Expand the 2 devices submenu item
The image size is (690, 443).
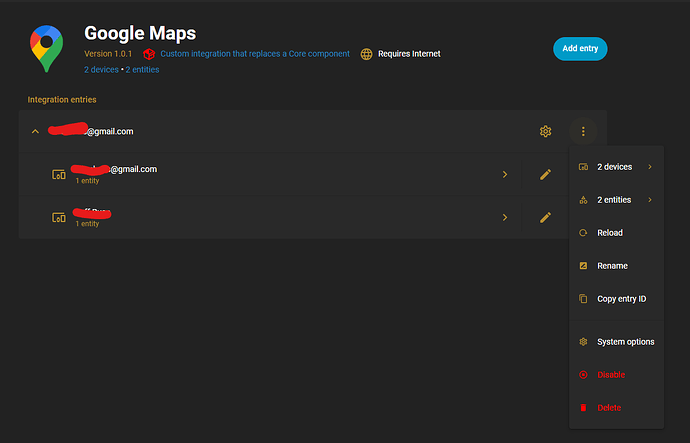click(615, 167)
